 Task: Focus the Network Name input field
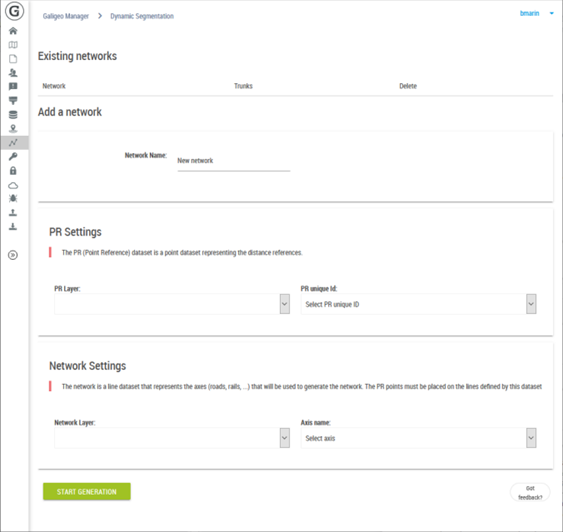[234, 161]
